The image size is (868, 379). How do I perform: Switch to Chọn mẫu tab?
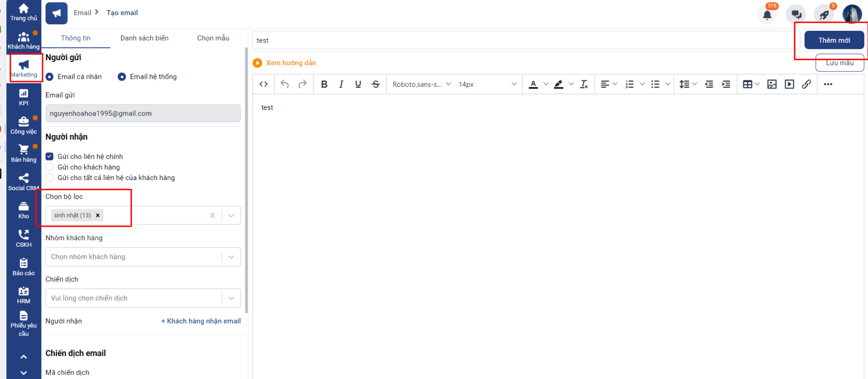pos(213,38)
